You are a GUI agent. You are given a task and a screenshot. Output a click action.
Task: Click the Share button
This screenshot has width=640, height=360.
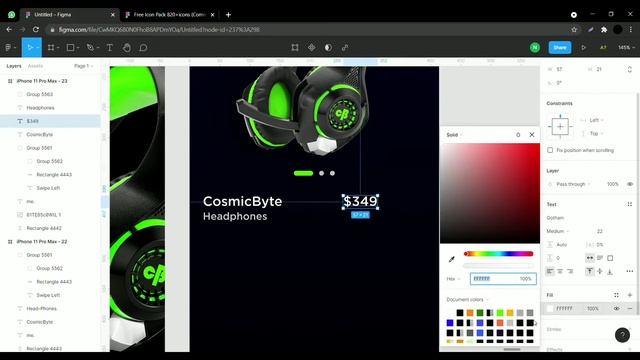560,48
